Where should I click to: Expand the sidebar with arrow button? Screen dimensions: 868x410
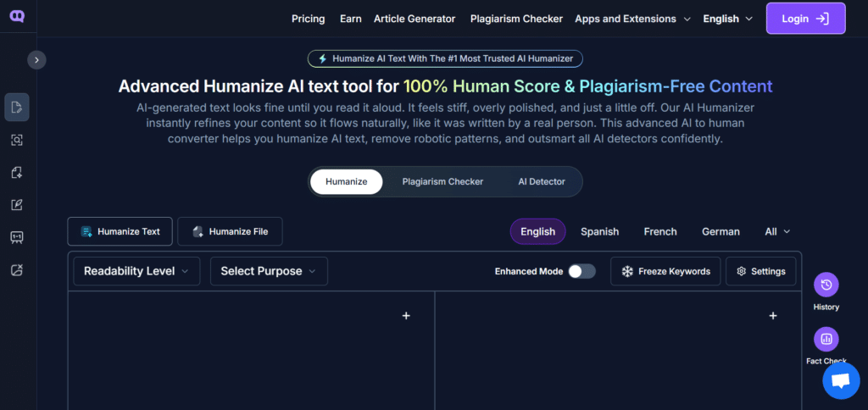point(36,60)
